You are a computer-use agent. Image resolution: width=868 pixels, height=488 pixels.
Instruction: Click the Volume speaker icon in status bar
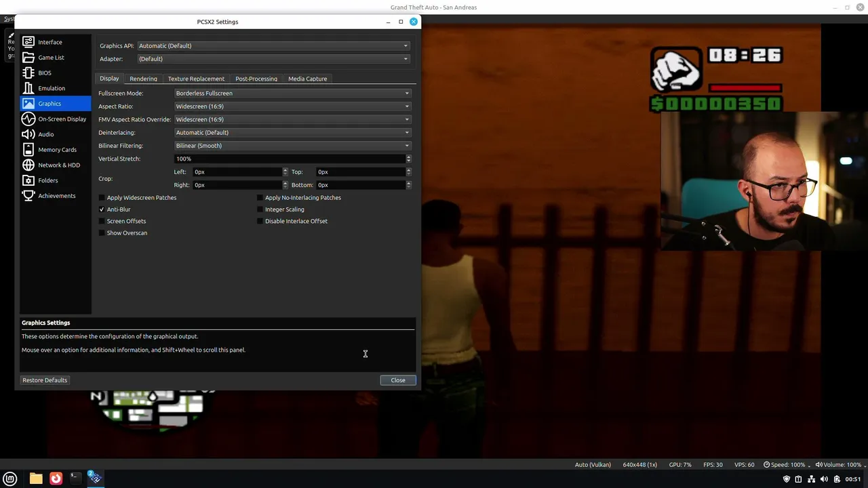tap(818, 465)
